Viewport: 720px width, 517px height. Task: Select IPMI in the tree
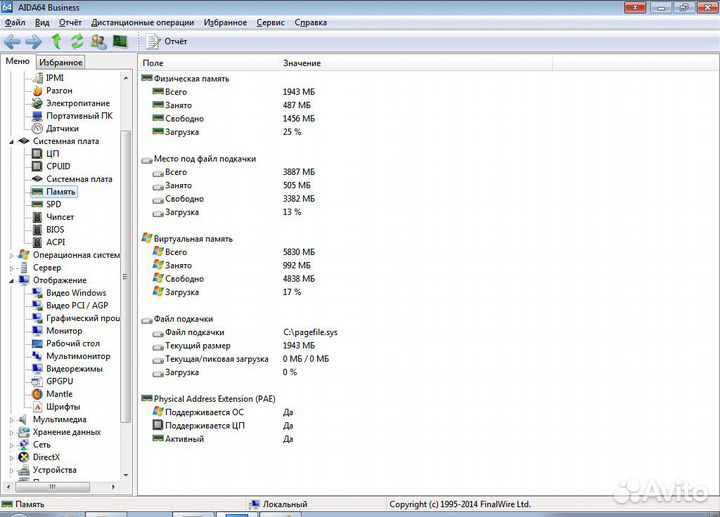(x=55, y=78)
